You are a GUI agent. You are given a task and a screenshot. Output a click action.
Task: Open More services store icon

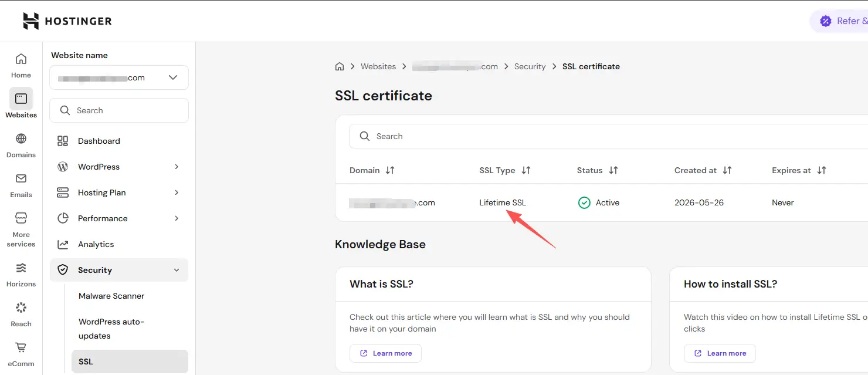tap(21, 218)
